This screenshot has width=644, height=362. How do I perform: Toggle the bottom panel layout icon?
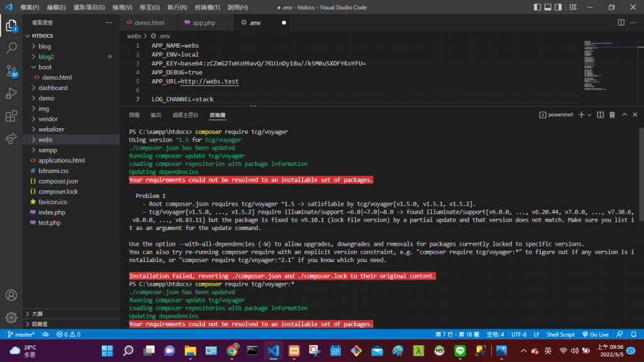pyautogui.click(x=548, y=7)
